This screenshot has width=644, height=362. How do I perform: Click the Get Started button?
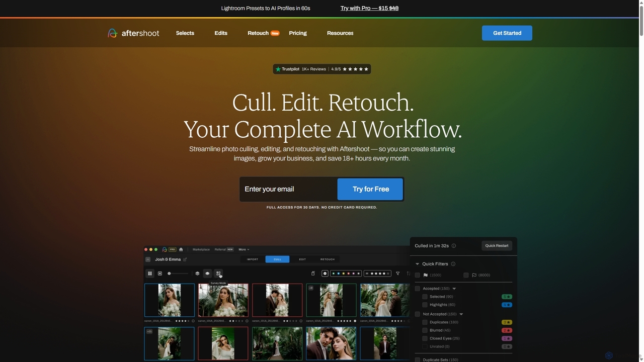[507, 33]
